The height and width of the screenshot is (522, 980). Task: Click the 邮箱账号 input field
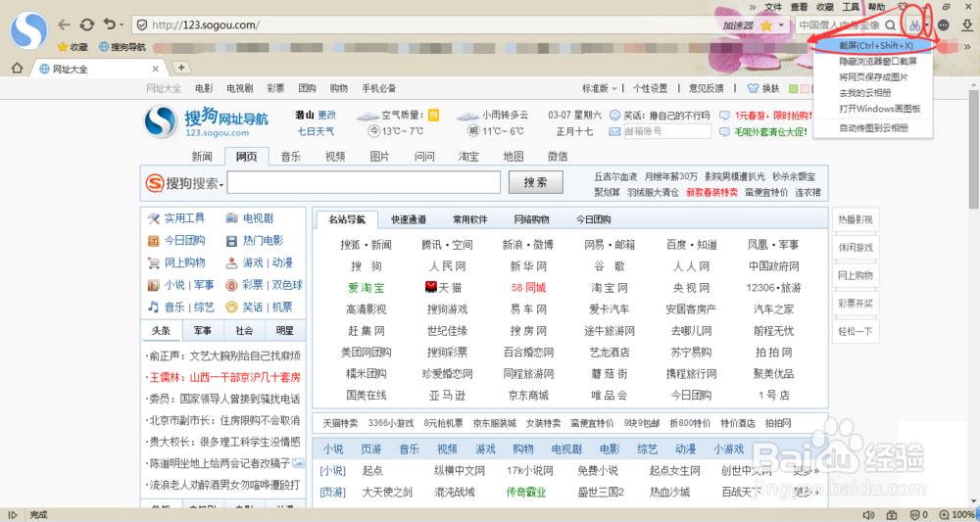[666, 131]
